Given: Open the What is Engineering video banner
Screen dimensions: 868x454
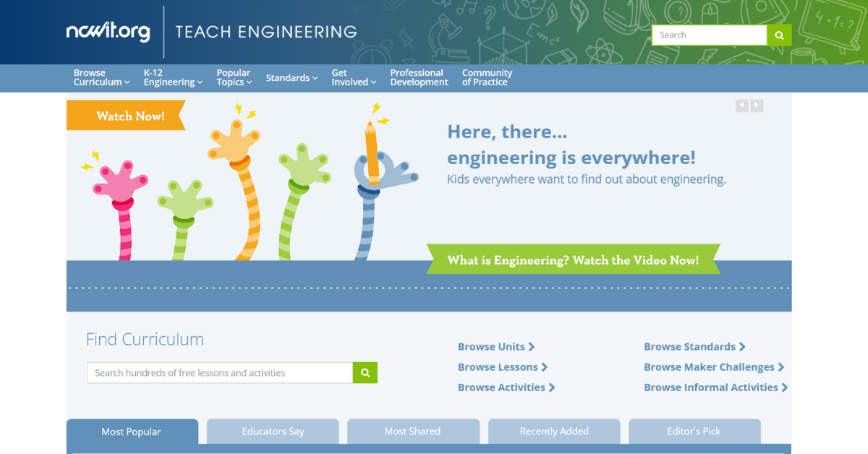Looking at the screenshot, I should click(573, 260).
